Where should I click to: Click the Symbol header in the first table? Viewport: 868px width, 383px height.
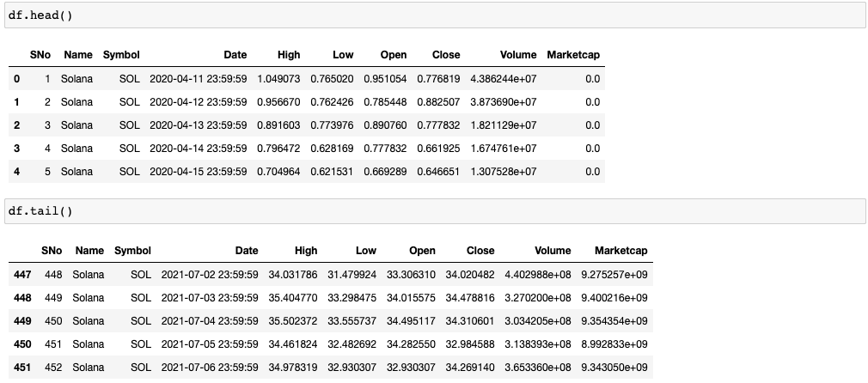click(x=121, y=55)
